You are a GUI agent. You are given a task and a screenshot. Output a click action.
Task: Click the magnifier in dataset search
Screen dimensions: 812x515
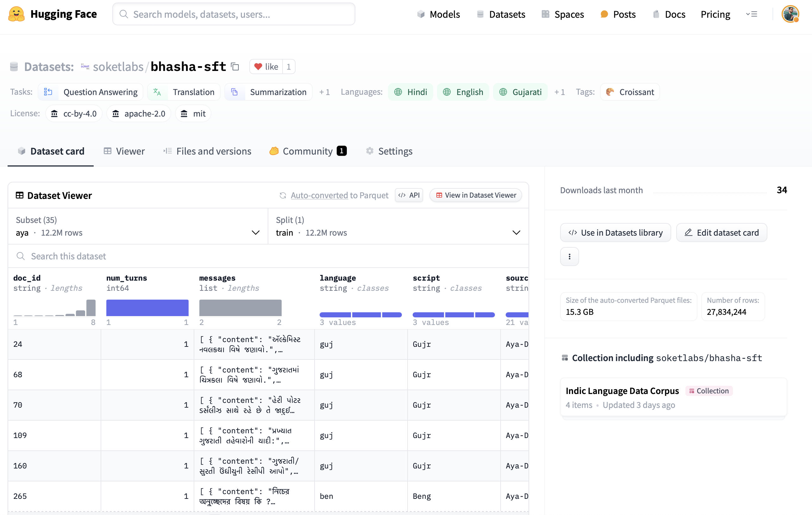point(21,256)
